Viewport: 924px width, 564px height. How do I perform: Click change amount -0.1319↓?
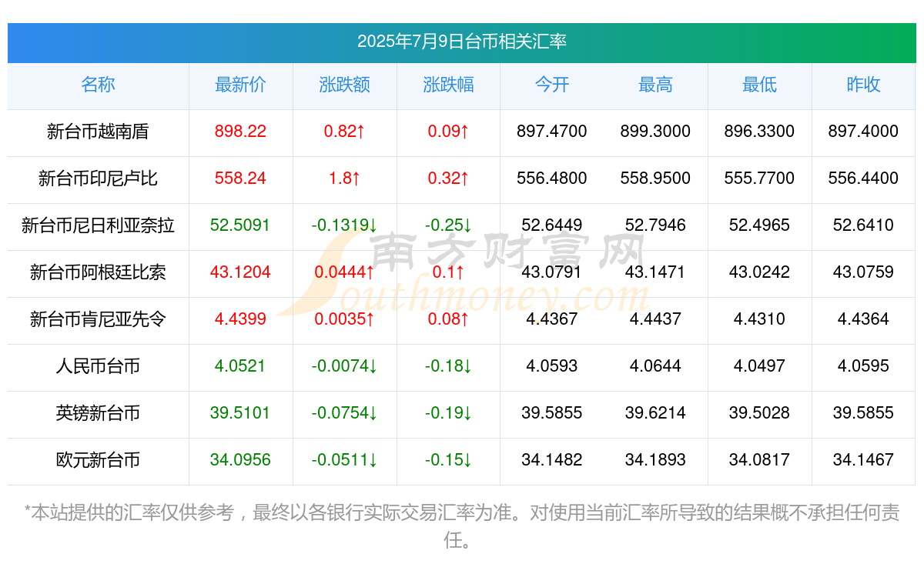tap(344, 225)
